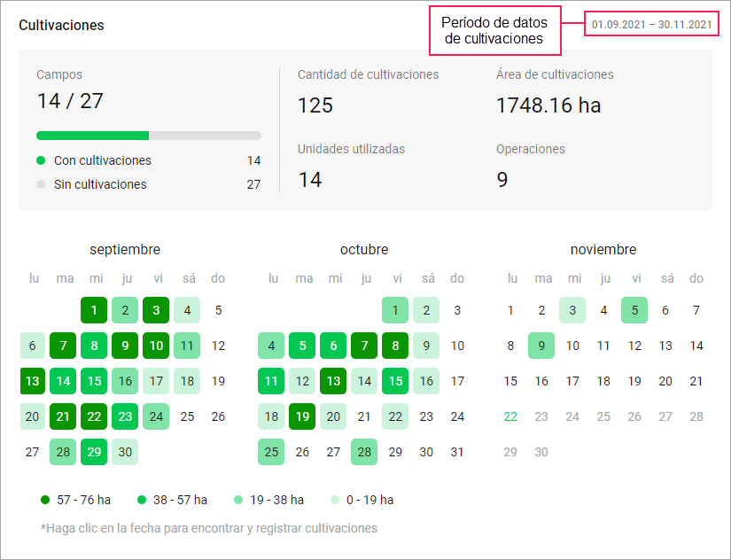
Task: Click the Cantidad de cultivaciones value 125
Action: click(x=315, y=105)
